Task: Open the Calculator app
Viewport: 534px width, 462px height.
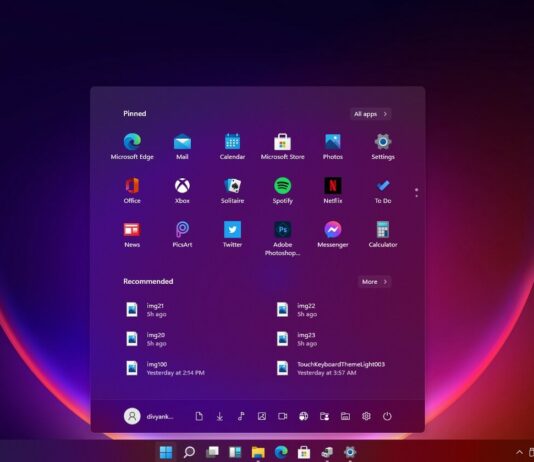Action: point(383,234)
